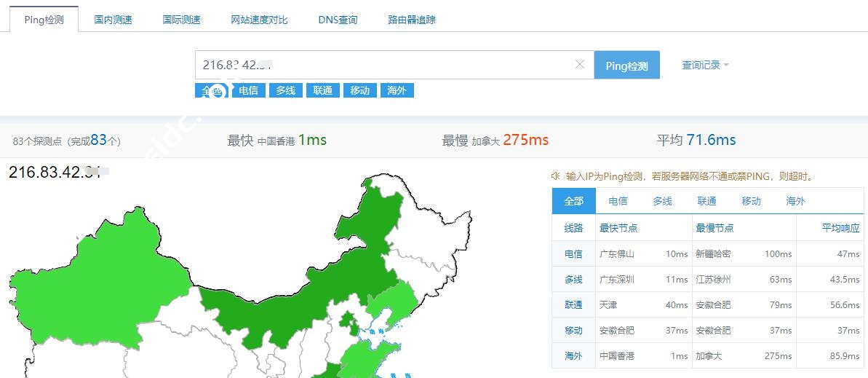This screenshot has width=868, height=378.
Task: Select the 移动 tab in results table
Action: [751, 201]
